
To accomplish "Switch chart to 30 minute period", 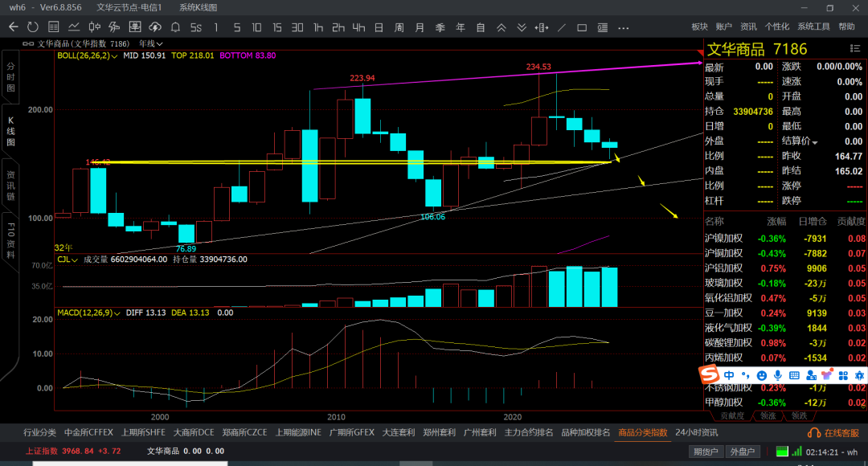I will click(x=297, y=27).
